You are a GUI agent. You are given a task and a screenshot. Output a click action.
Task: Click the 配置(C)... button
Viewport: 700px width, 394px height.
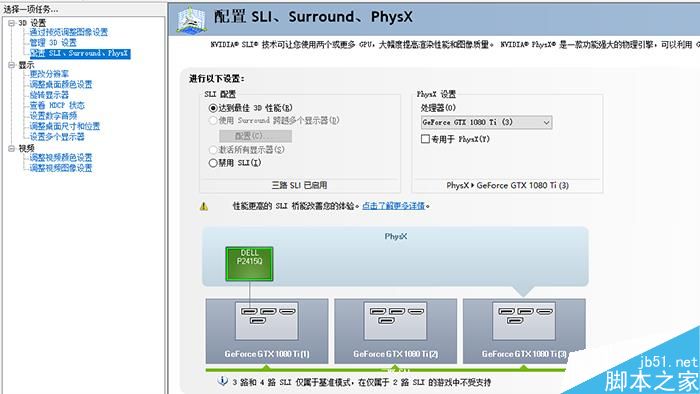[255, 136]
